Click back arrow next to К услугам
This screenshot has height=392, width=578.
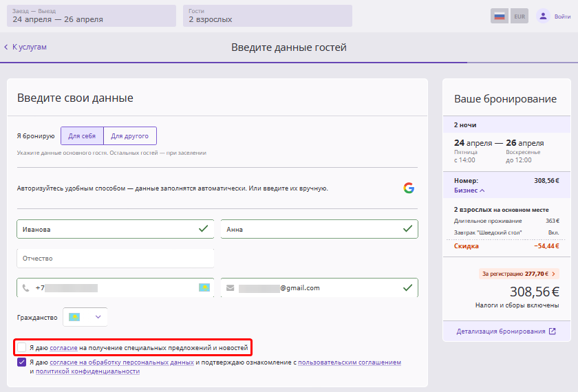point(6,47)
